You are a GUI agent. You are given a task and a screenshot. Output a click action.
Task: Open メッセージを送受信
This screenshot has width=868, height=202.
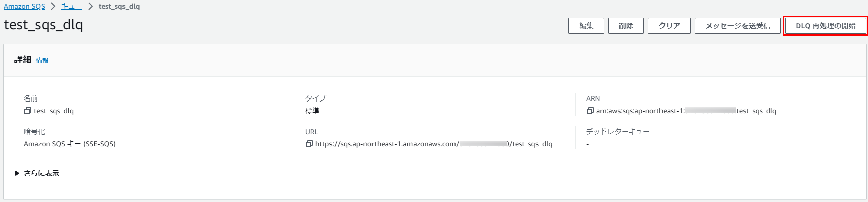[738, 26]
